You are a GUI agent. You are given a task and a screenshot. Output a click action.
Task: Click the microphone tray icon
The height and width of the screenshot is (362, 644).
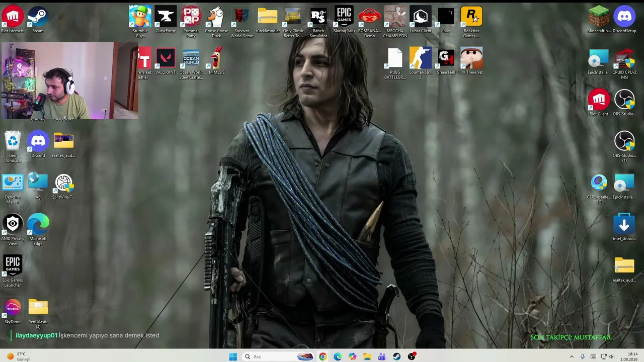coord(583,356)
